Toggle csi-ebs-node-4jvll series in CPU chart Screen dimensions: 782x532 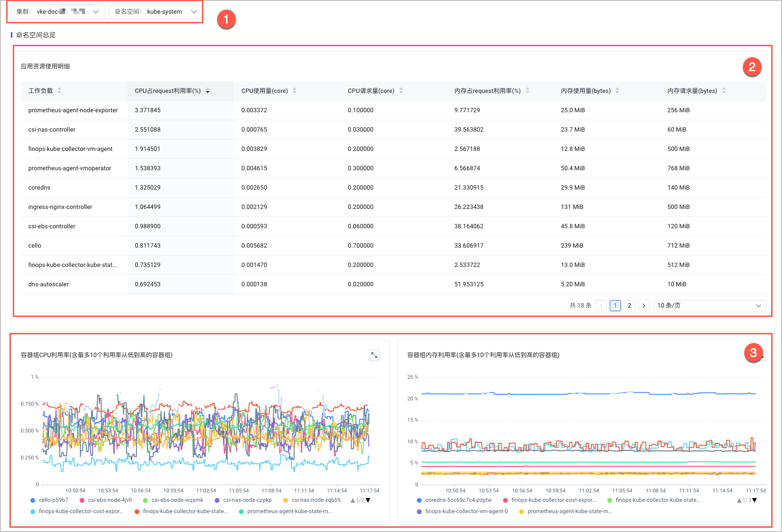coord(105,500)
